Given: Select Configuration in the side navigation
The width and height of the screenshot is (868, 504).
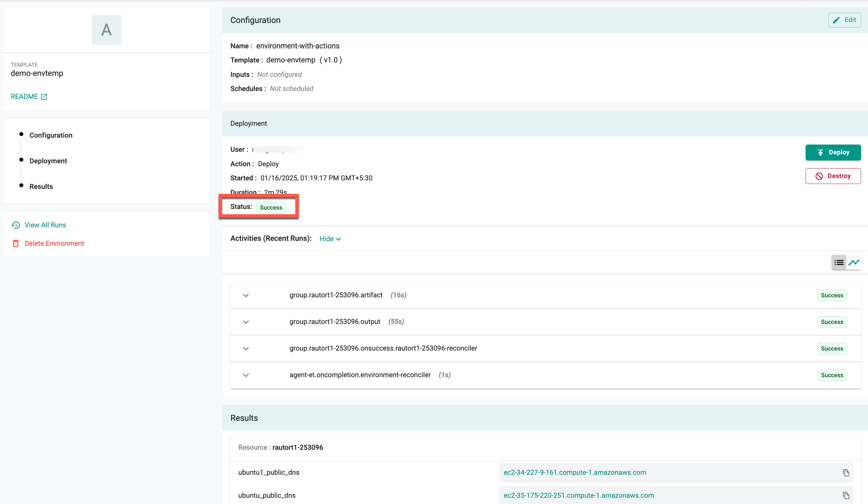Looking at the screenshot, I should [51, 135].
